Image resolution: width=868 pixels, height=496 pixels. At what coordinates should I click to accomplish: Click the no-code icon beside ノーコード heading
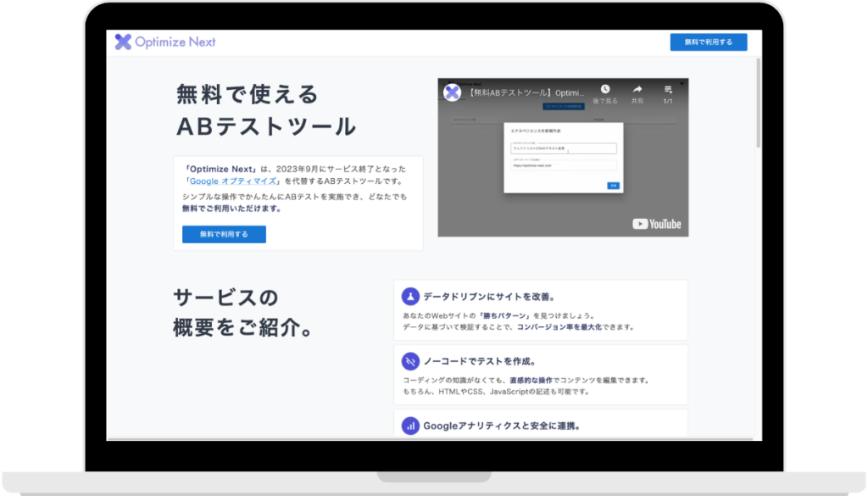[x=410, y=361]
